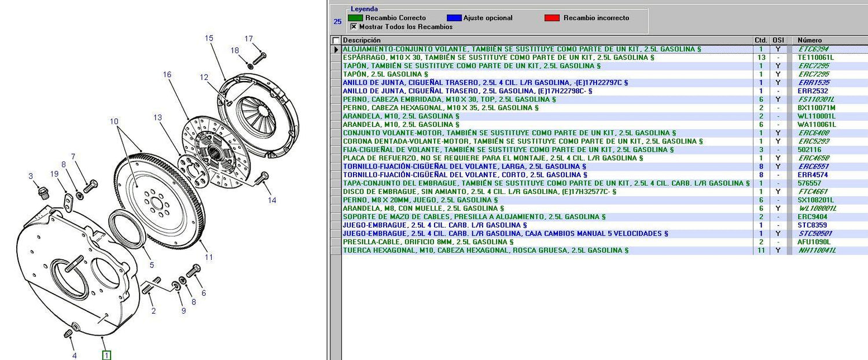Select callout 19 for the cable bracket
This screenshot has width=868, height=360.
54,174
